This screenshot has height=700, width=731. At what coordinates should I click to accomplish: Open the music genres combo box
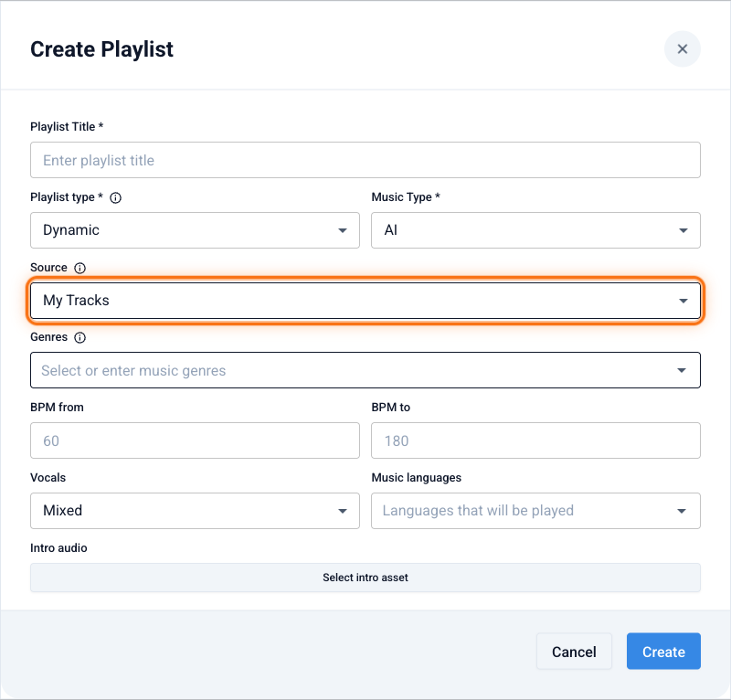click(x=365, y=370)
